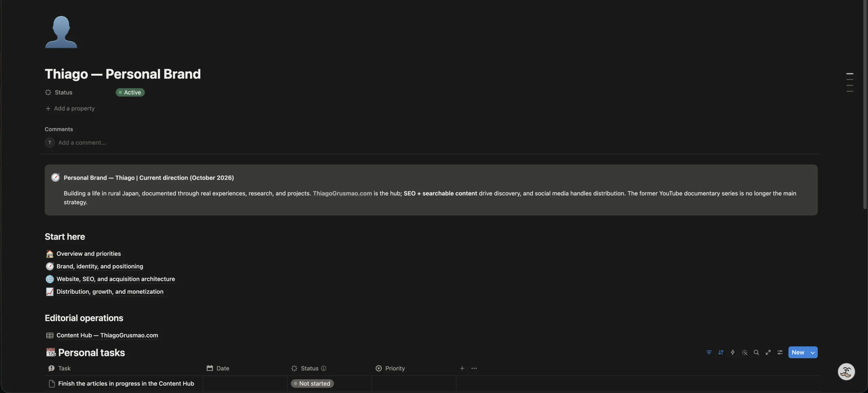This screenshot has height=393, width=868.
Task: Open Website, SEO, and acquisition architecture page
Action: (116, 279)
